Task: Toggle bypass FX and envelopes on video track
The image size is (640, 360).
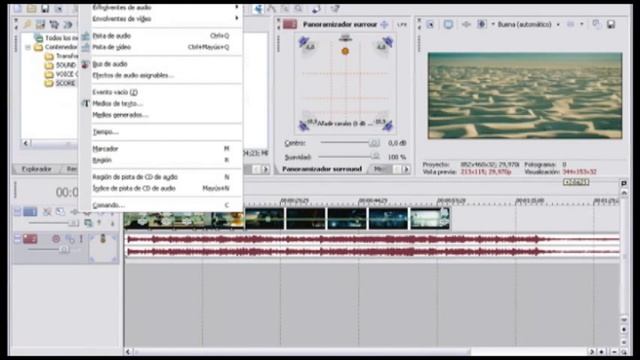Action: point(47,212)
